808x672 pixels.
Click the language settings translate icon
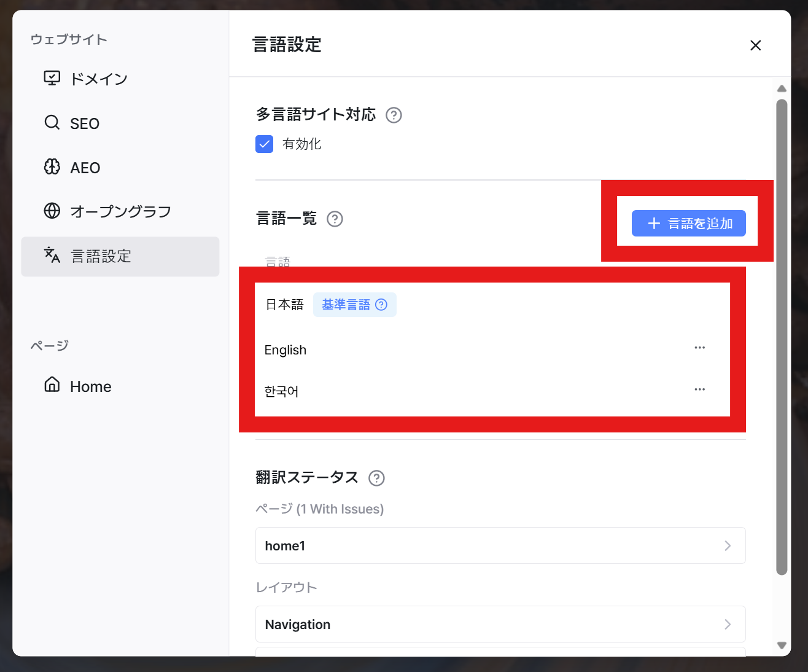tap(52, 255)
